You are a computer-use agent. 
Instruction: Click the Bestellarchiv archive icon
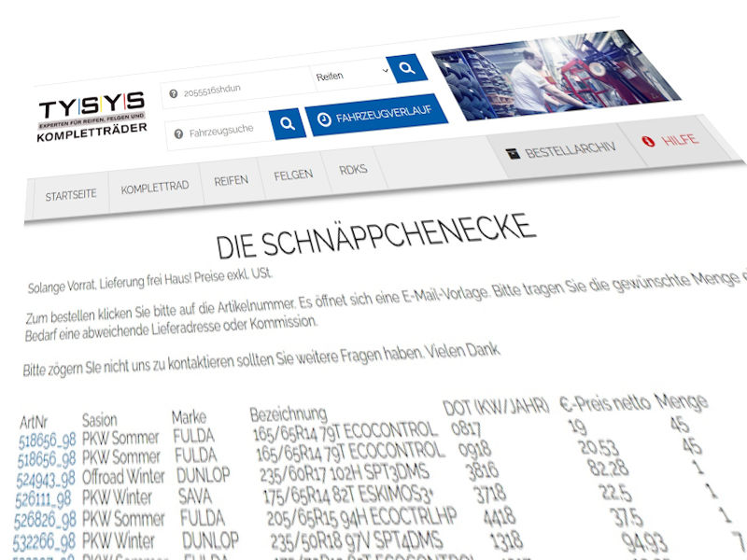click(x=512, y=154)
